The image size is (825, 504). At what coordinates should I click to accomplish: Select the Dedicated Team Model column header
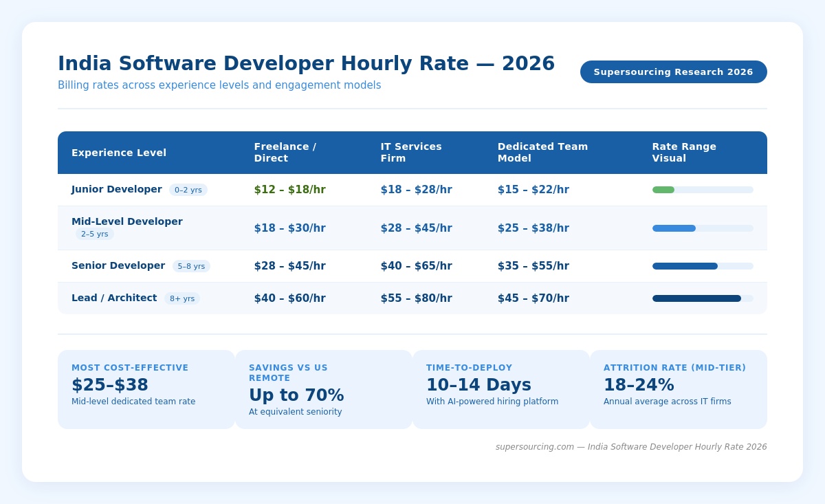[543, 153]
